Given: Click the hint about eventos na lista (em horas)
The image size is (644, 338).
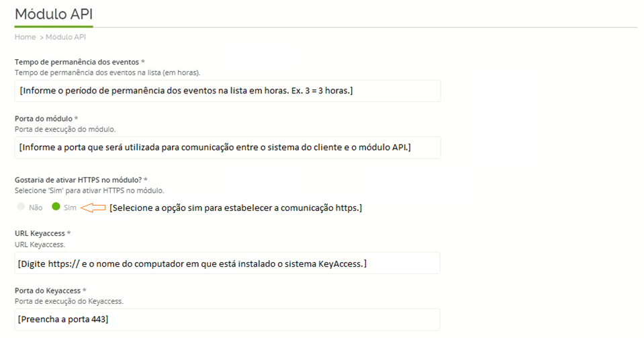Looking at the screenshot, I should pos(107,73).
